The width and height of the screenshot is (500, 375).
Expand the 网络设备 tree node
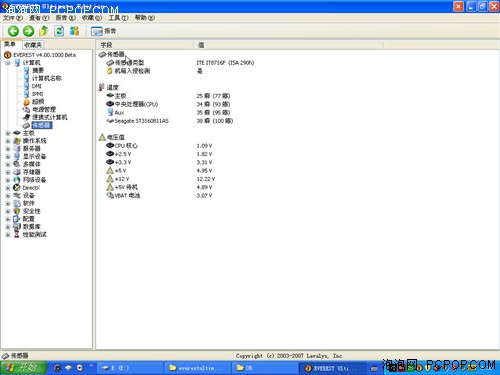[x=8, y=180]
